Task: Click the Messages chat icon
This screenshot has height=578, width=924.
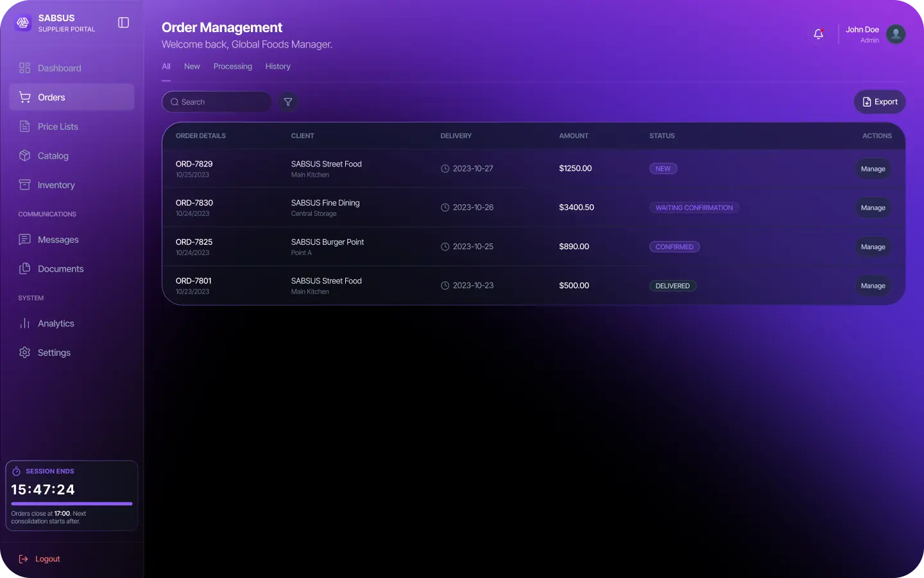Action: click(25, 240)
